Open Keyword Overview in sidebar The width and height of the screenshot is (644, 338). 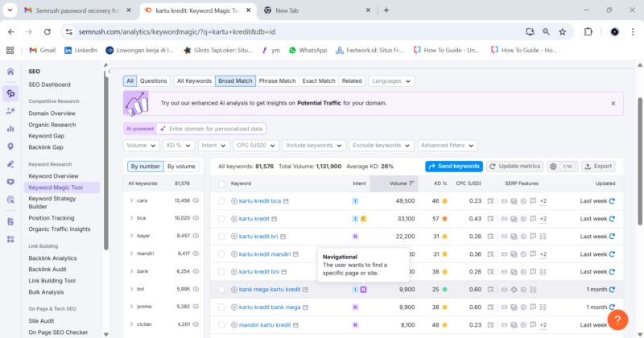(x=53, y=175)
